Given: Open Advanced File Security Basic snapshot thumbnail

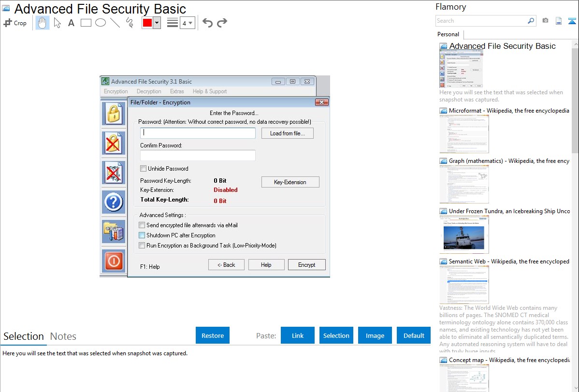Looking at the screenshot, I should click(x=461, y=69).
